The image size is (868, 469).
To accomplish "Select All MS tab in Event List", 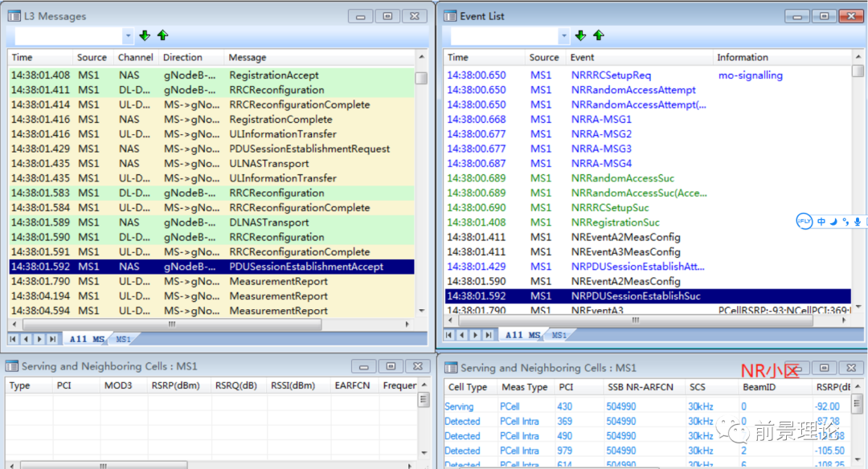I will 522,335.
